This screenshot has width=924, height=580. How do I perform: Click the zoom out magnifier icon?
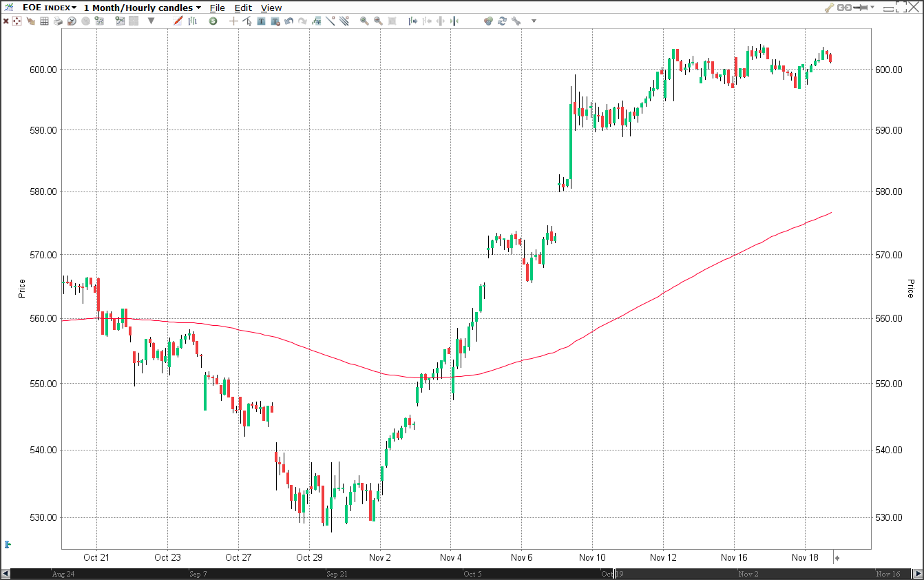(x=378, y=21)
